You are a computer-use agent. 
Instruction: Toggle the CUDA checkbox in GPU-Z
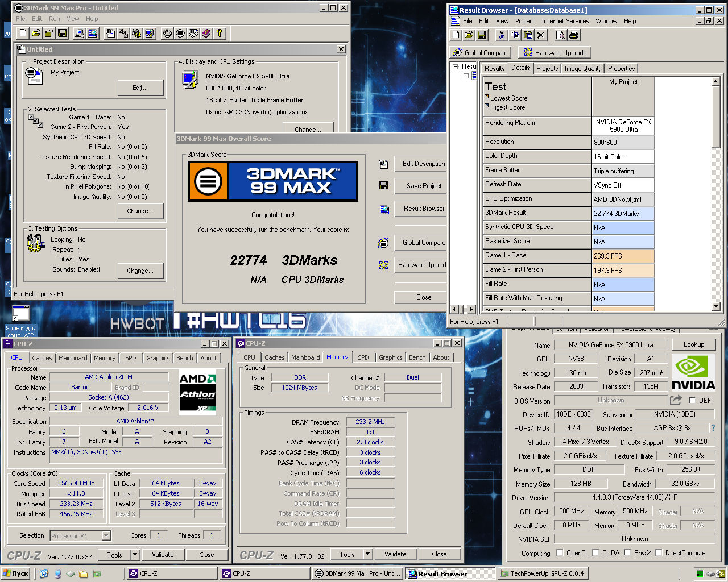[x=595, y=552]
